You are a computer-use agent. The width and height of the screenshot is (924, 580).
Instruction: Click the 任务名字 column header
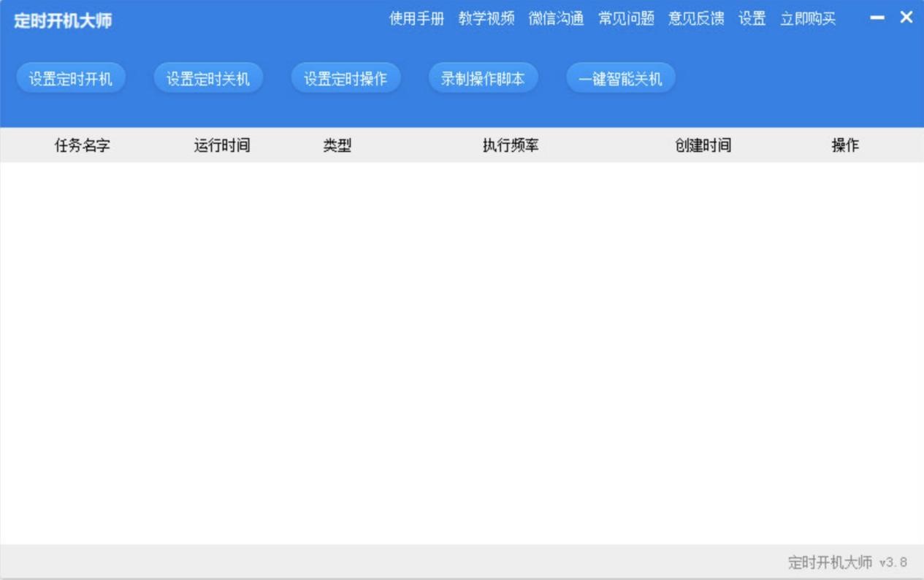click(x=83, y=145)
